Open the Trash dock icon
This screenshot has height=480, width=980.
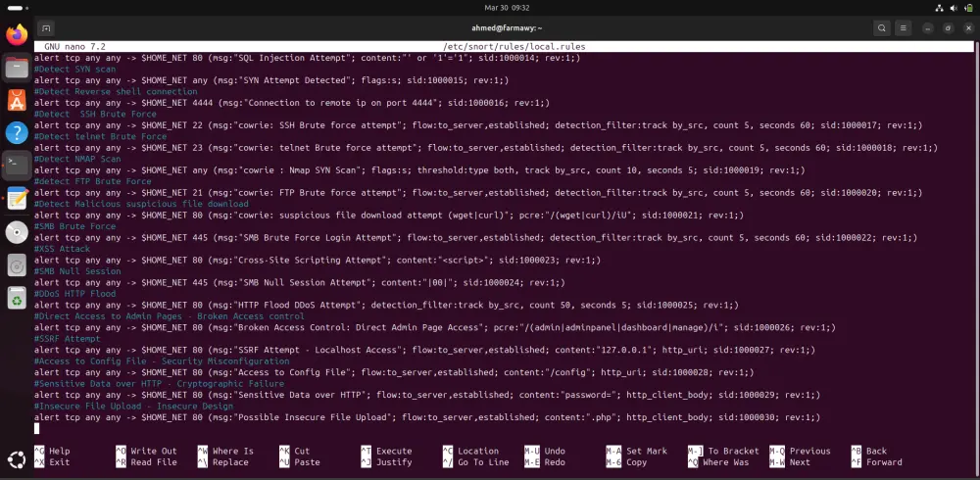click(x=17, y=298)
